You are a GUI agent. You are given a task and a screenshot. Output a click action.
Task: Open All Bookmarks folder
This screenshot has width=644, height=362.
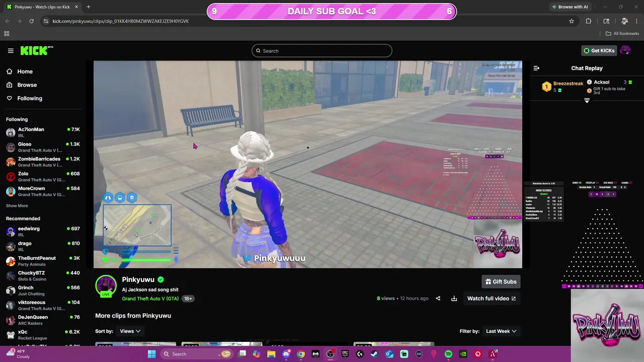(x=622, y=33)
